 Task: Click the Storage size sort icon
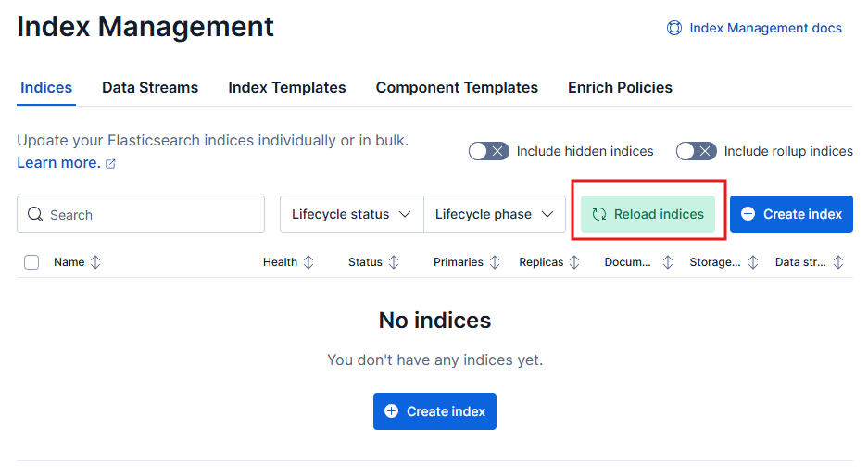pos(752,262)
